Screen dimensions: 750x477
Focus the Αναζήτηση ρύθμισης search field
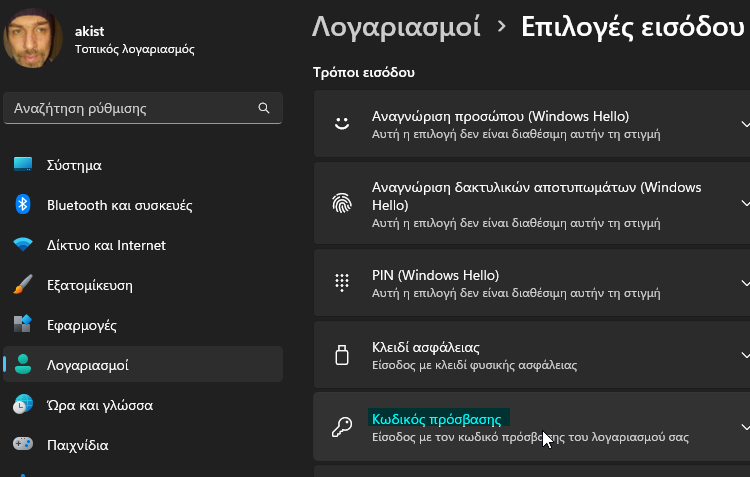(143, 108)
